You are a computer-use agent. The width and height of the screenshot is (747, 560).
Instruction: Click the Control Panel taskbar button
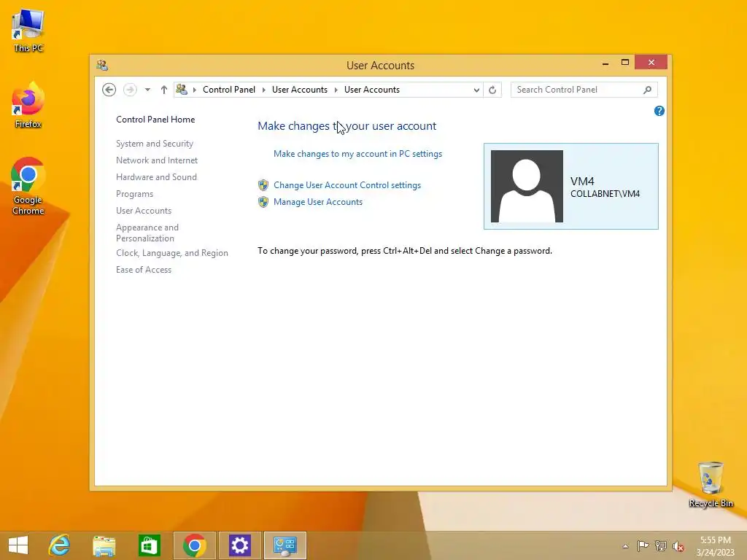(x=285, y=545)
